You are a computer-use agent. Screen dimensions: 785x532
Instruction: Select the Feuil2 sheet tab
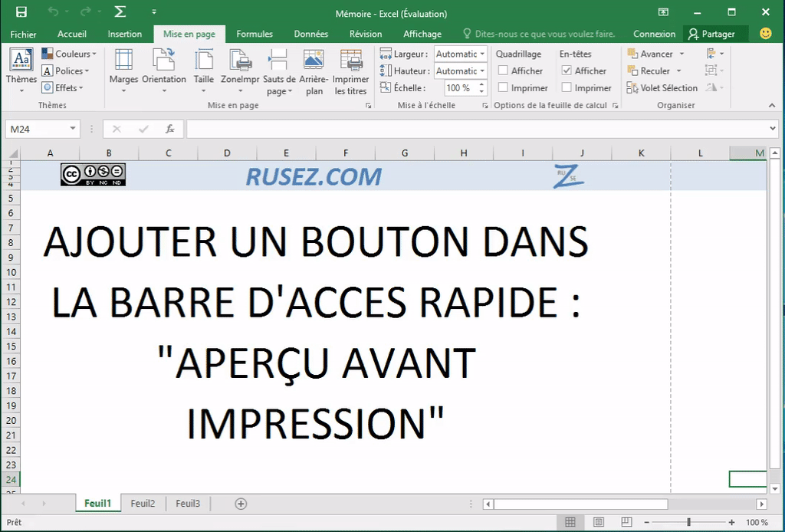pos(143,504)
